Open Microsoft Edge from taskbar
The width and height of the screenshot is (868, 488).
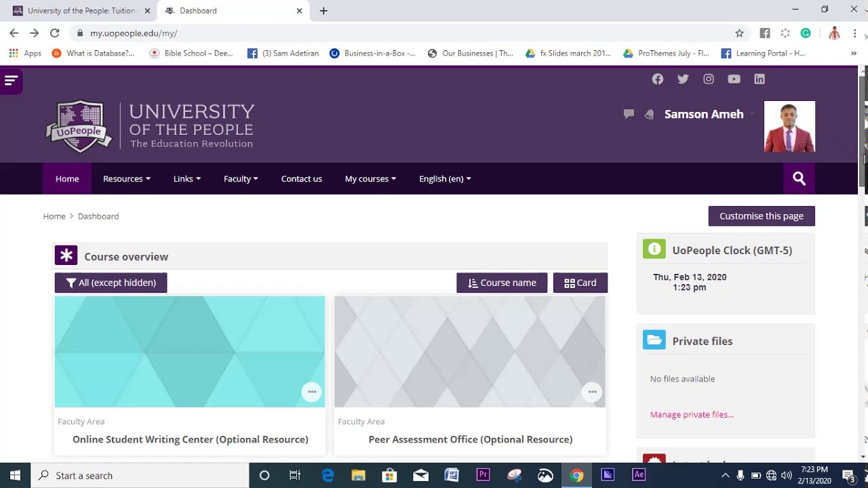[x=327, y=475]
